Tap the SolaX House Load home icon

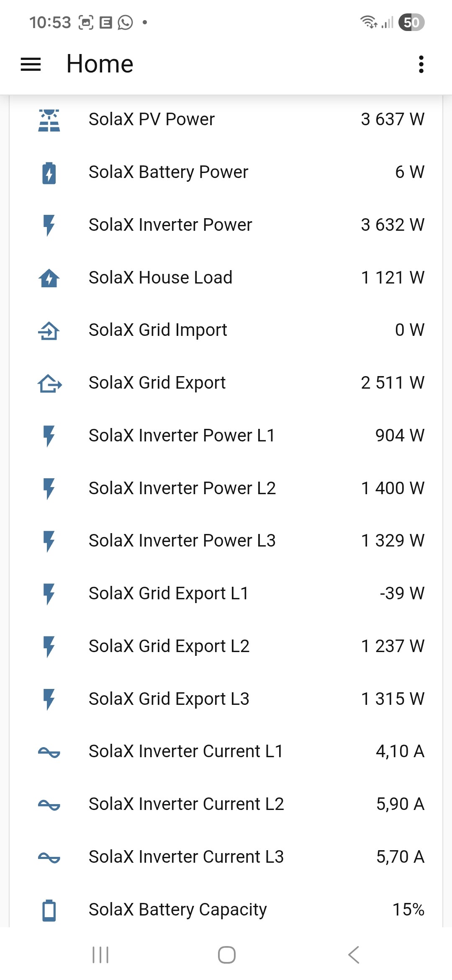49,278
